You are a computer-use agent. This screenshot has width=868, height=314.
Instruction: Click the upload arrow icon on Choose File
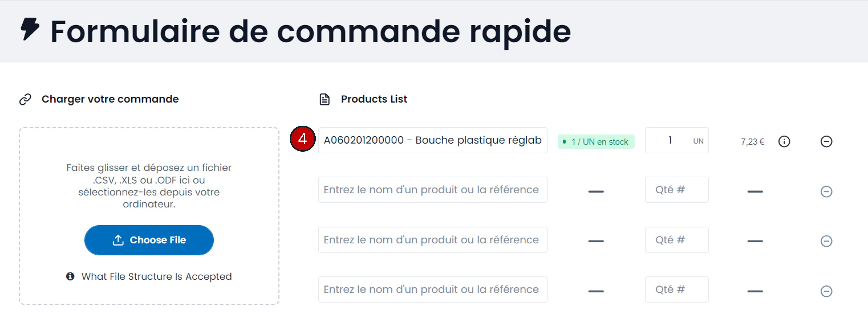click(118, 240)
